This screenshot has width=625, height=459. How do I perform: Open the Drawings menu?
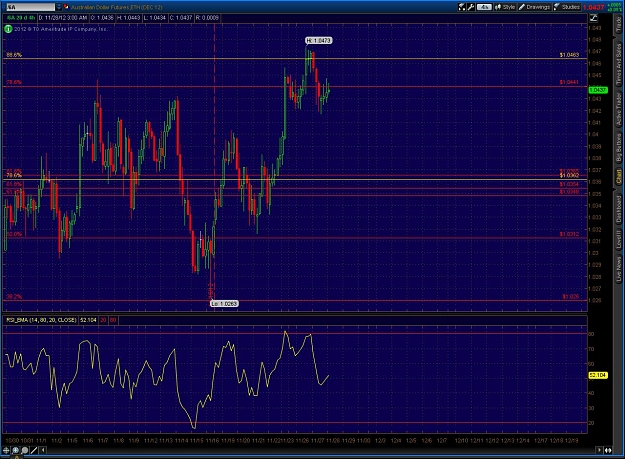click(535, 7)
